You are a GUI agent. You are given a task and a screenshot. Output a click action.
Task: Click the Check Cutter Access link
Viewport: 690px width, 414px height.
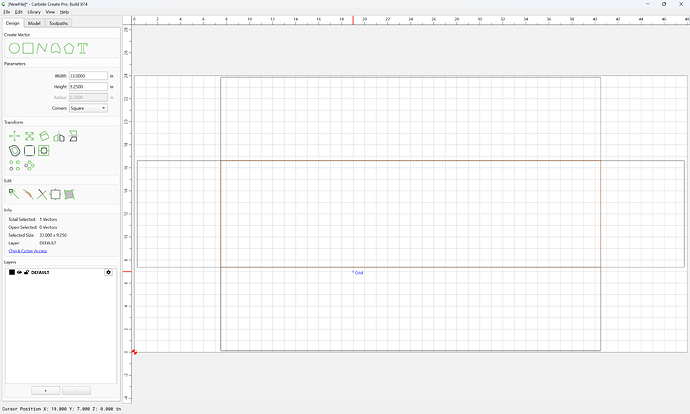point(28,251)
